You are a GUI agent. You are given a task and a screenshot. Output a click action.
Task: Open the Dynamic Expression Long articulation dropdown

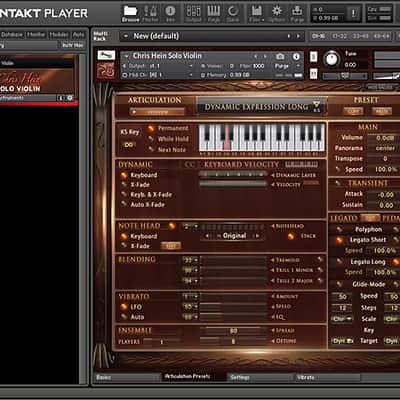(x=316, y=106)
